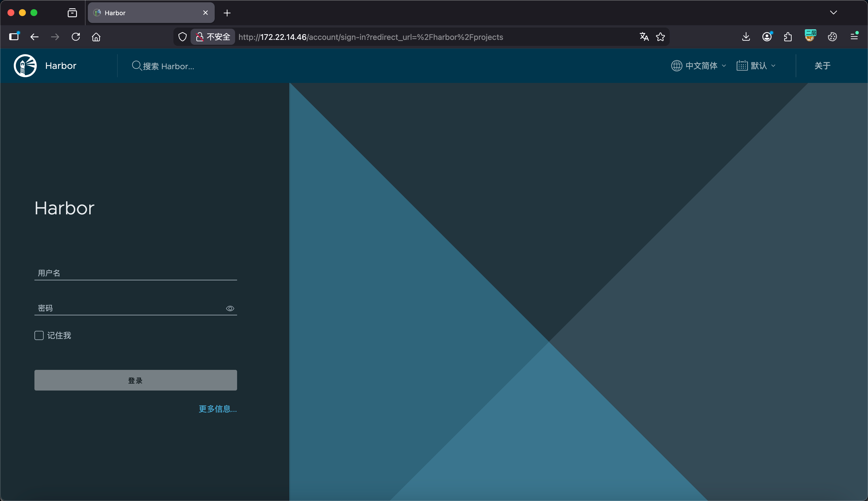This screenshot has width=868, height=501.
Task: Focus the 密码 password field
Action: pyautogui.click(x=129, y=308)
